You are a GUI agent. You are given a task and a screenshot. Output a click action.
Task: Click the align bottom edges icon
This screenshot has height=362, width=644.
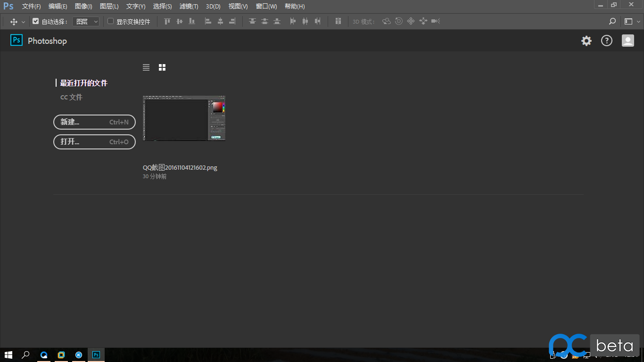pos(191,21)
